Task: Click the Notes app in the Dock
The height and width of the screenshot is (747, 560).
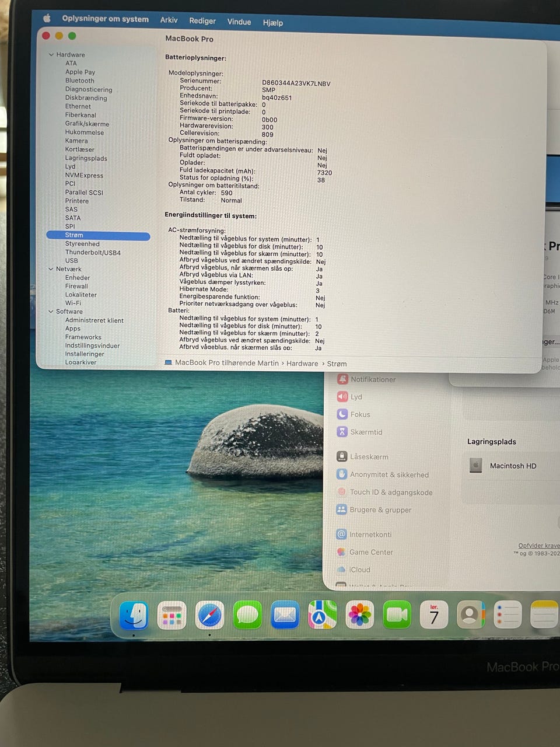Action: click(x=545, y=615)
